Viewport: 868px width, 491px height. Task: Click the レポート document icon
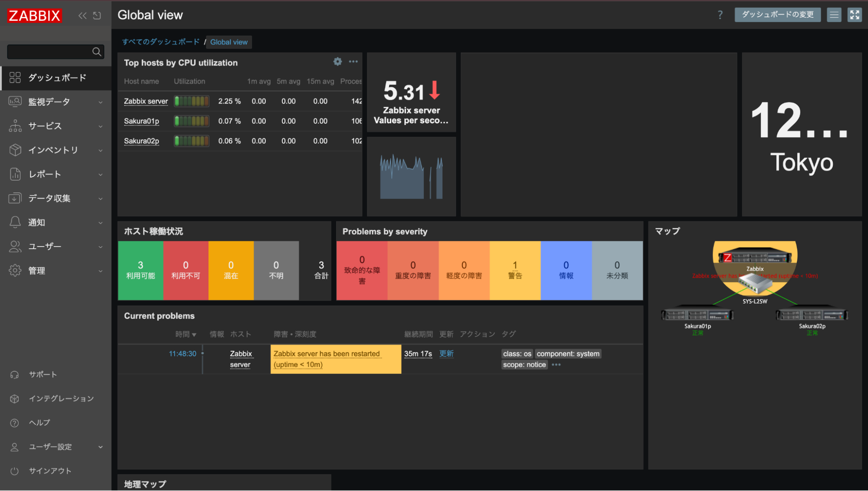[x=15, y=174]
